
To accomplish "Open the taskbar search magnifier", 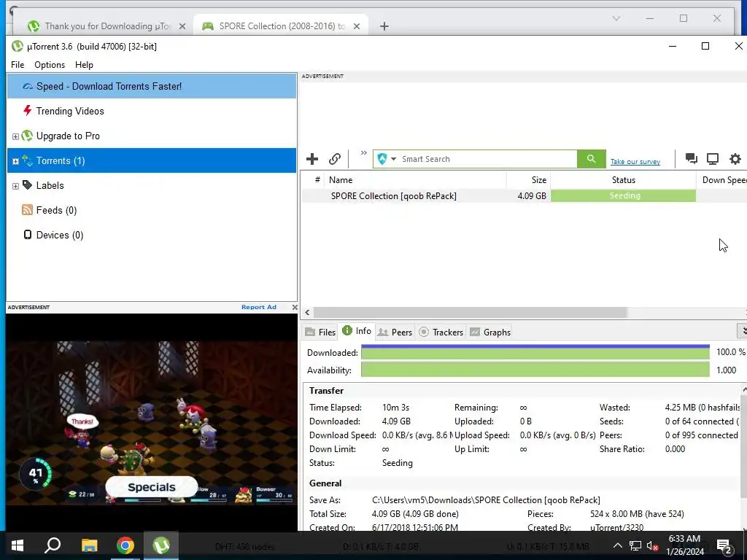I will 53,545.
